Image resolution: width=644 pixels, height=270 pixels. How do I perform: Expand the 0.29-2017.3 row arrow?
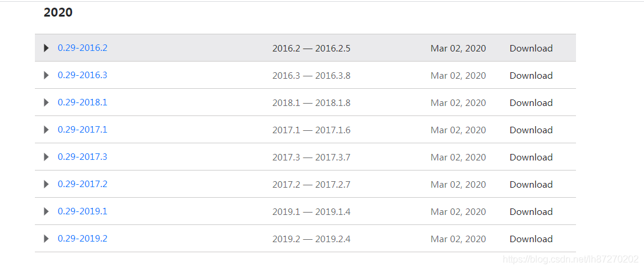[x=46, y=157]
